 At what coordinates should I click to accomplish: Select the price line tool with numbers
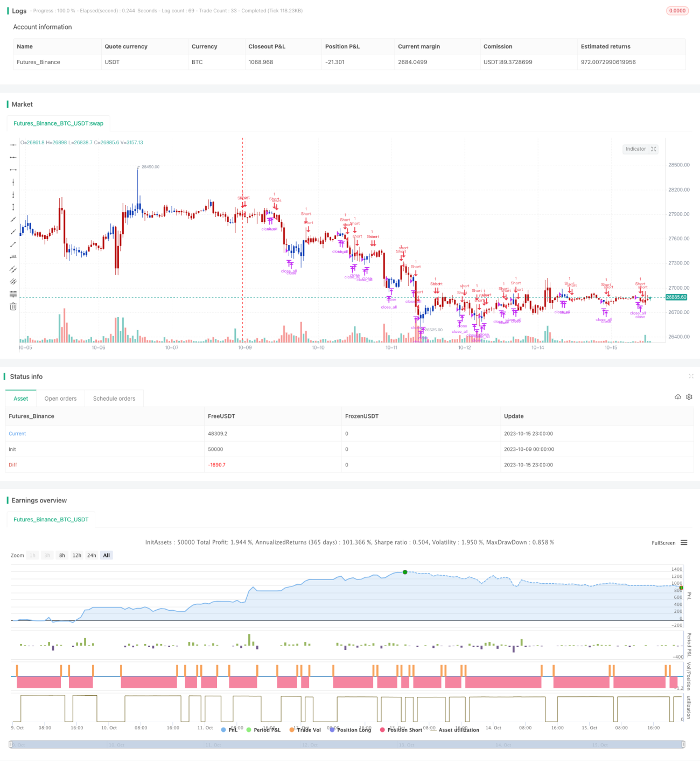pyautogui.click(x=13, y=256)
